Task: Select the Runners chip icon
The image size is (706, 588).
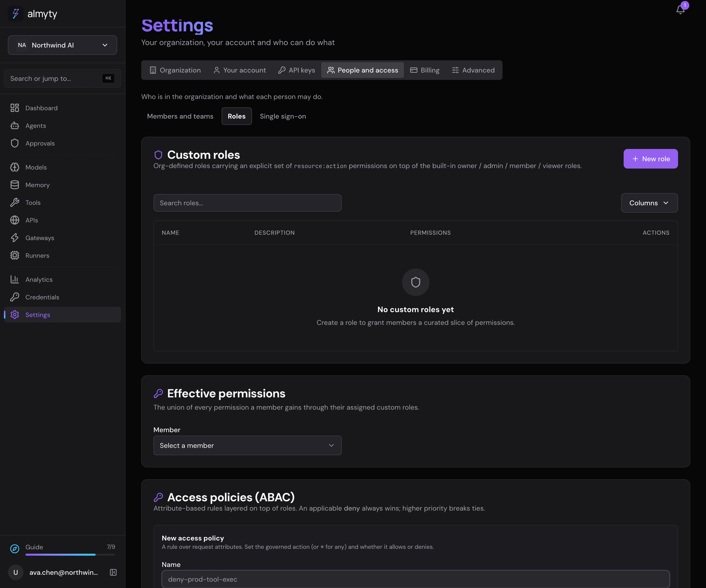Action: coord(15,255)
